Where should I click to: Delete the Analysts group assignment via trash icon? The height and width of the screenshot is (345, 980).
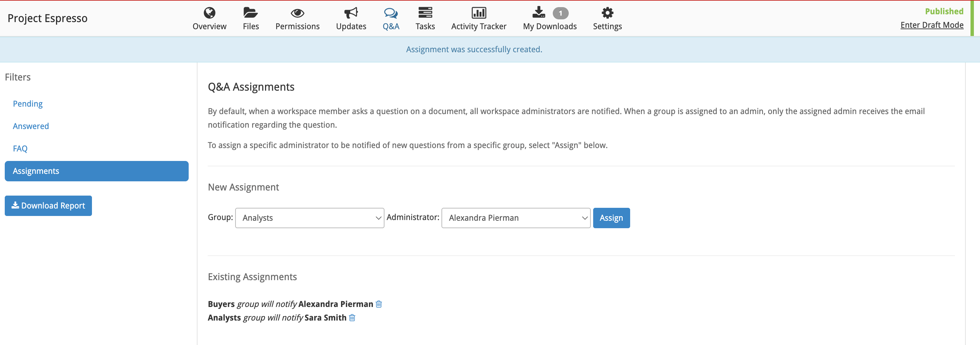pos(352,317)
